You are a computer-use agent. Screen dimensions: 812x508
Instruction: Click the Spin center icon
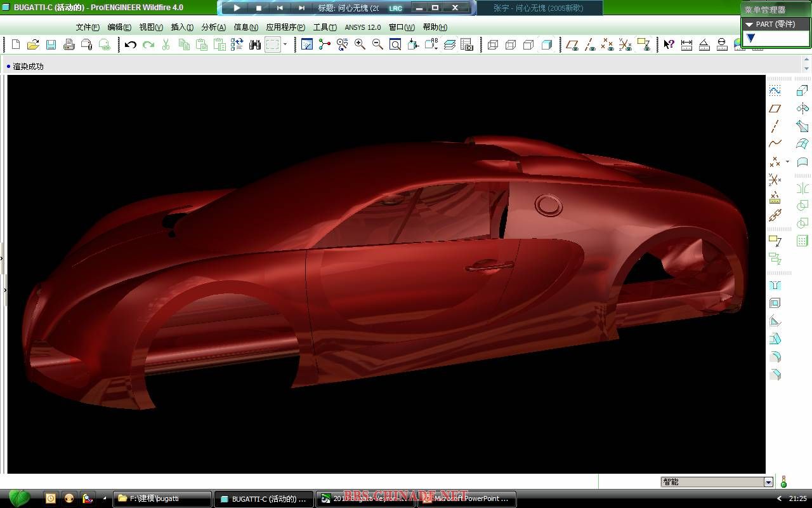coord(325,44)
